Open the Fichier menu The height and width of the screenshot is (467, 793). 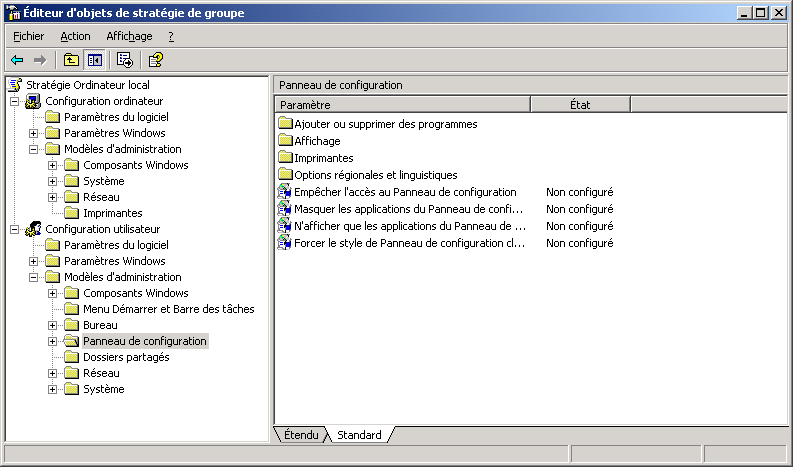coord(28,36)
